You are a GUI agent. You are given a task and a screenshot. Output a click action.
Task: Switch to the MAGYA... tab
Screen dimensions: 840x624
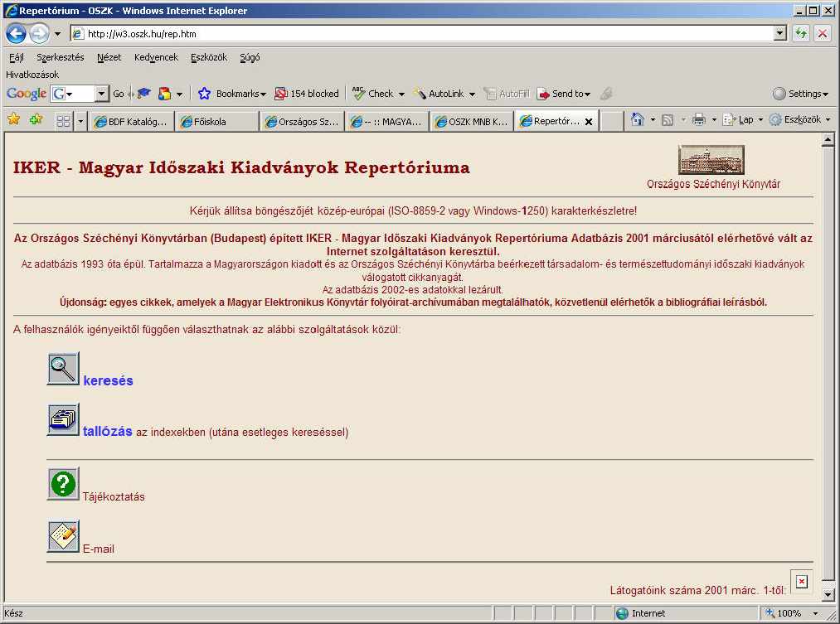pyautogui.click(x=386, y=122)
